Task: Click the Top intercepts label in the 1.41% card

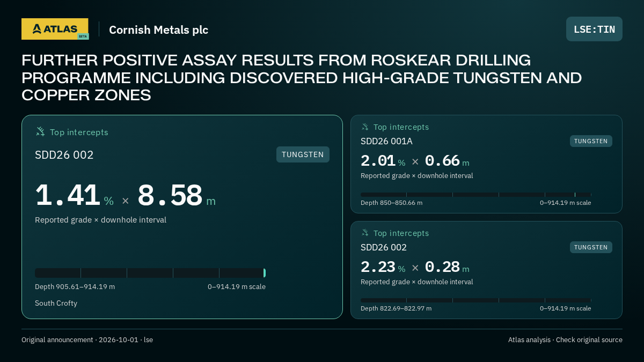Action: pyautogui.click(x=79, y=132)
